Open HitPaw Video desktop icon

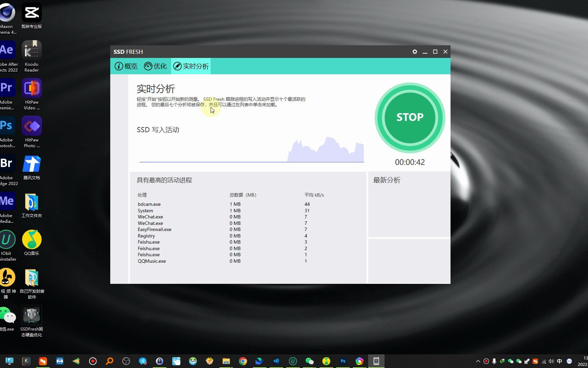(32, 94)
